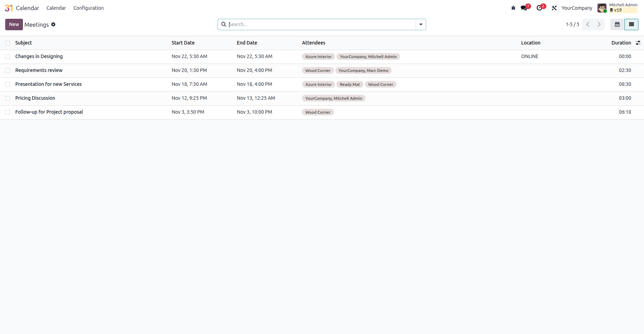Switch to calendar view

click(617, 24)
